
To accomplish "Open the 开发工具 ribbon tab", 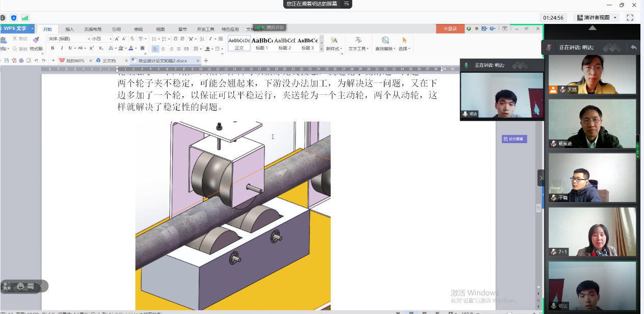I will (x=205, y=30).
